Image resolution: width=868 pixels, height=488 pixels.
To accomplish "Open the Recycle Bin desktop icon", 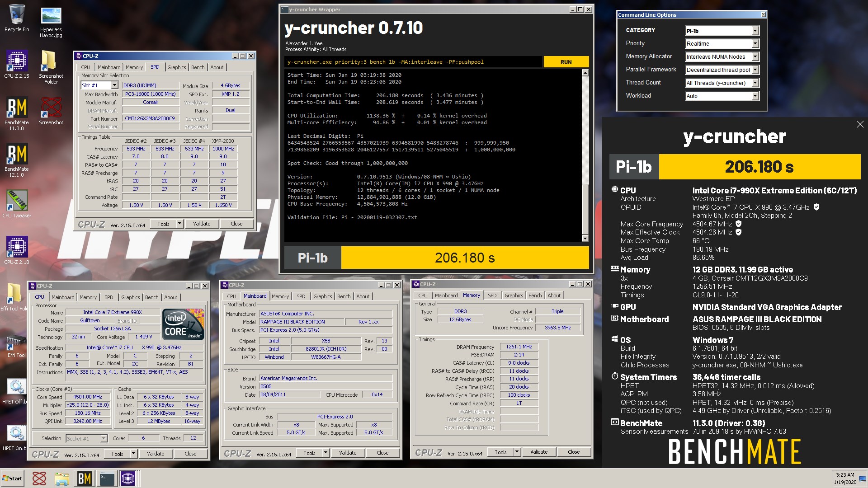I will click(x=17, y=18).
